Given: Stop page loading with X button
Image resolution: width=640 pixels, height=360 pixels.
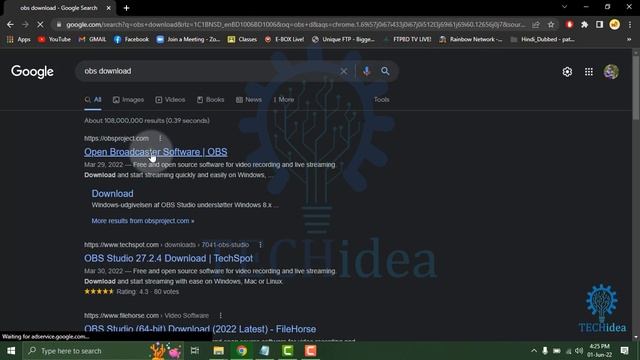Looking at the screenshot, I should click(x=40, y=24).
